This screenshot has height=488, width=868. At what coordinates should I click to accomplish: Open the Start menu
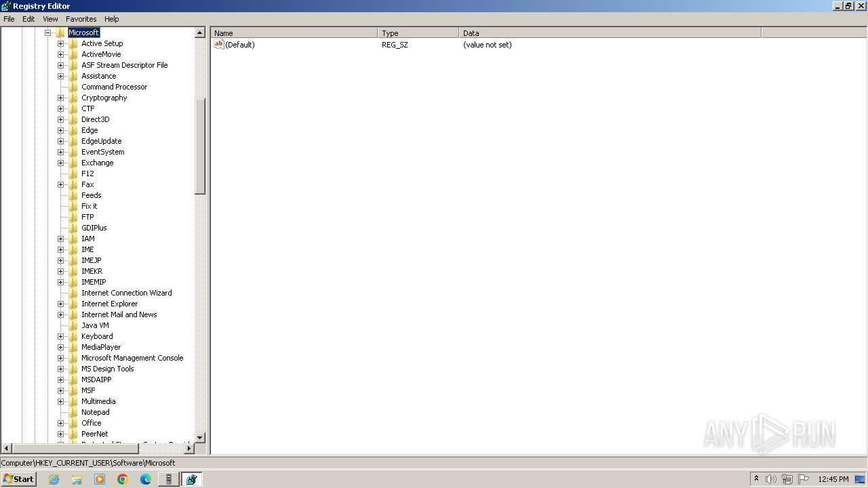point(18,479)
